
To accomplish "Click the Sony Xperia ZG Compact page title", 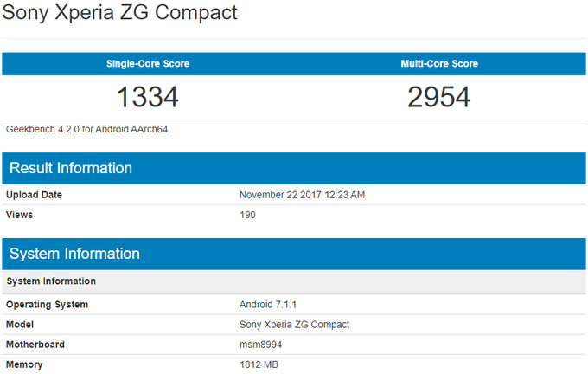I will pos(120,14).
